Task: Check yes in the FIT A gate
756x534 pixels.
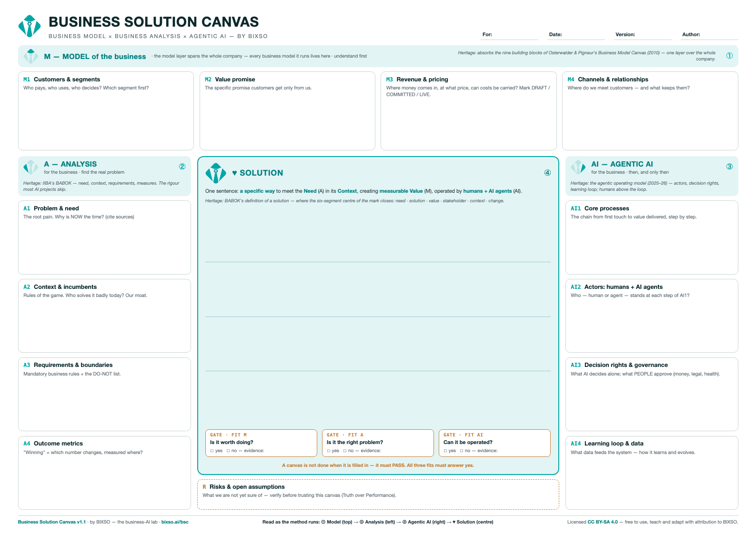Action: 329,451
